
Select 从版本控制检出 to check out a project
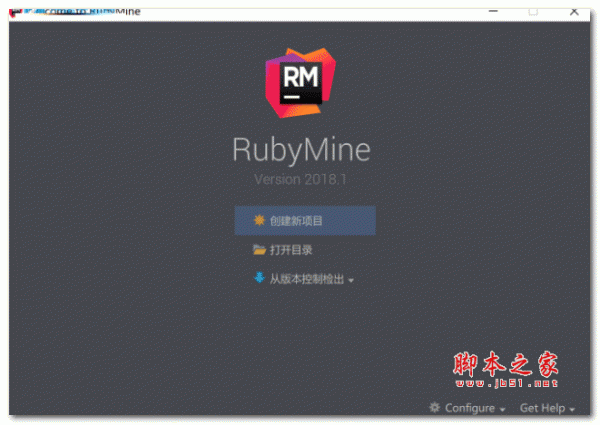tap(307, 279)
